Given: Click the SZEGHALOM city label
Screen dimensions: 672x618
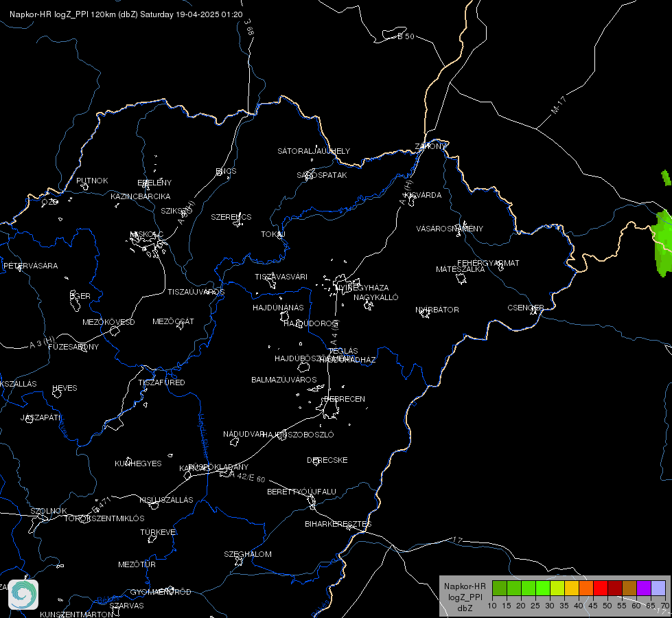Looking at the screenshot, I should 248,554.
